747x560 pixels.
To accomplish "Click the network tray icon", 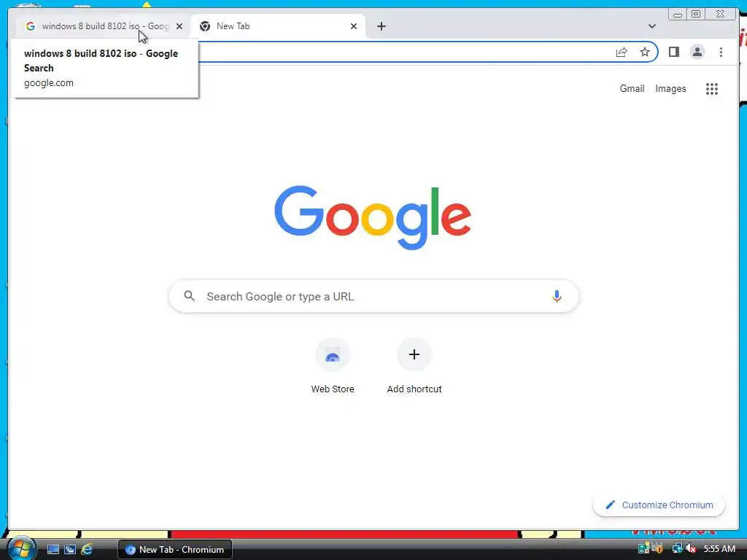I will (x=677, y=548).
